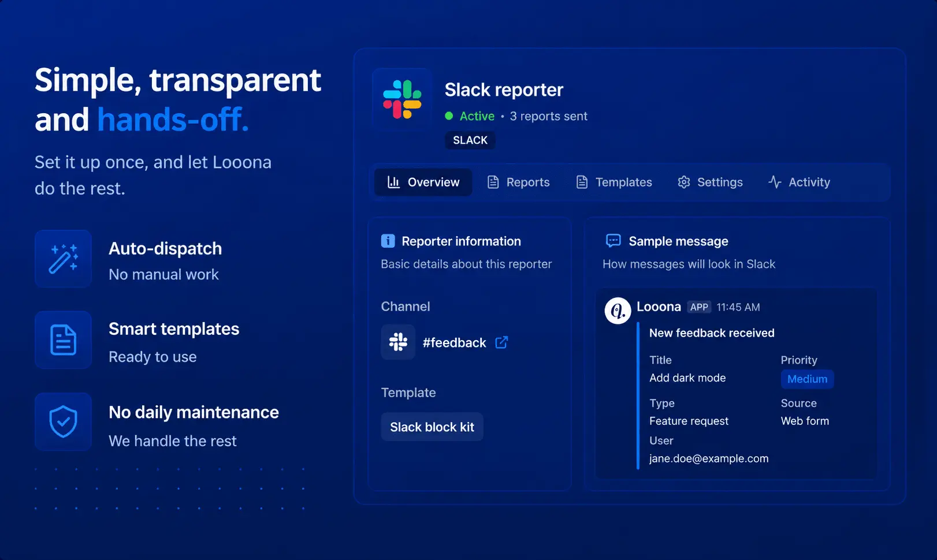Select the Slack block kit template button
Screen dimensions: 937x560
pyautogui.click(x=432, y=427)
